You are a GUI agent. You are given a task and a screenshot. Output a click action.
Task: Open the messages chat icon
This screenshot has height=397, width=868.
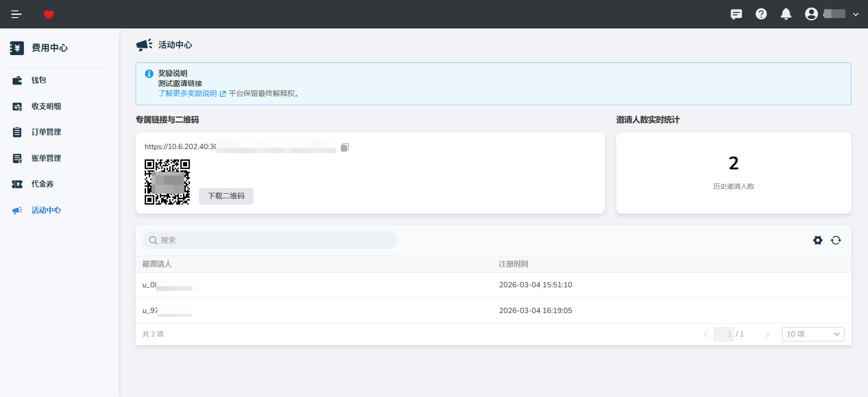736,14
